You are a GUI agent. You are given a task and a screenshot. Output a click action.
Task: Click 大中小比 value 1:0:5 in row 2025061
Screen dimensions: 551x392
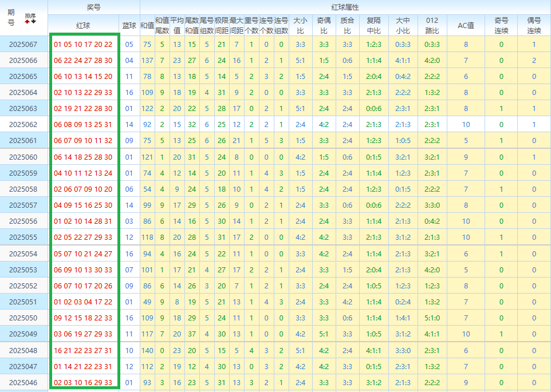pyautogui.click(x=403, y=141)
